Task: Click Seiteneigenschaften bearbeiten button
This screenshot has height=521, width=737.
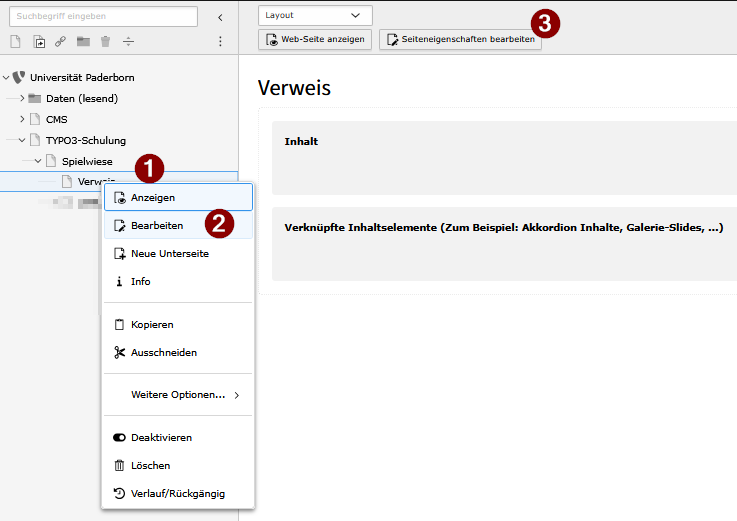Action: click(x=460, y=39)
